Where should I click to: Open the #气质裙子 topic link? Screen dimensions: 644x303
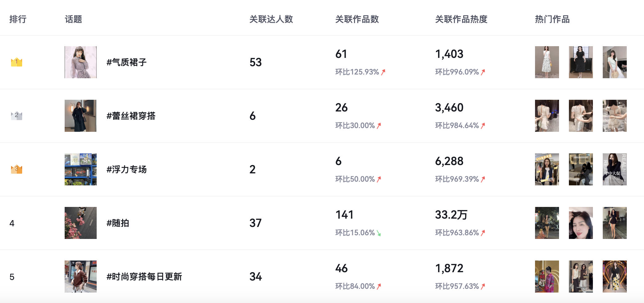coord(126,63)
